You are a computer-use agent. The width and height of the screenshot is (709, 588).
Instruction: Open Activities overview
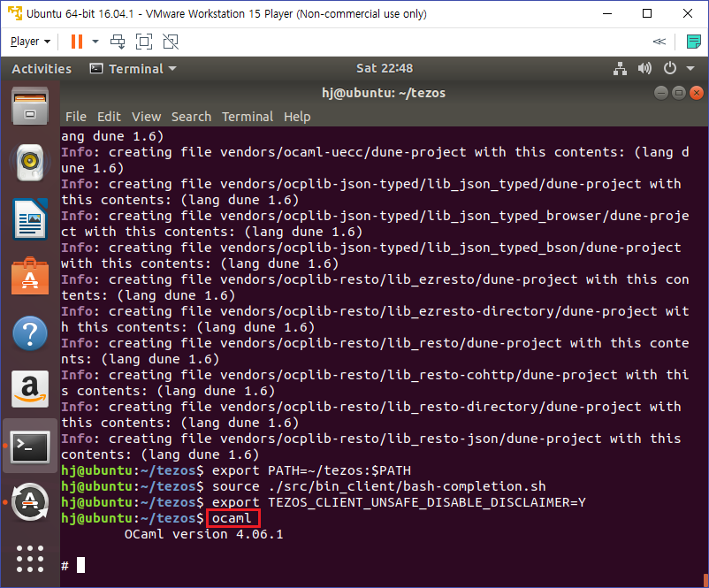coord(42,69)
